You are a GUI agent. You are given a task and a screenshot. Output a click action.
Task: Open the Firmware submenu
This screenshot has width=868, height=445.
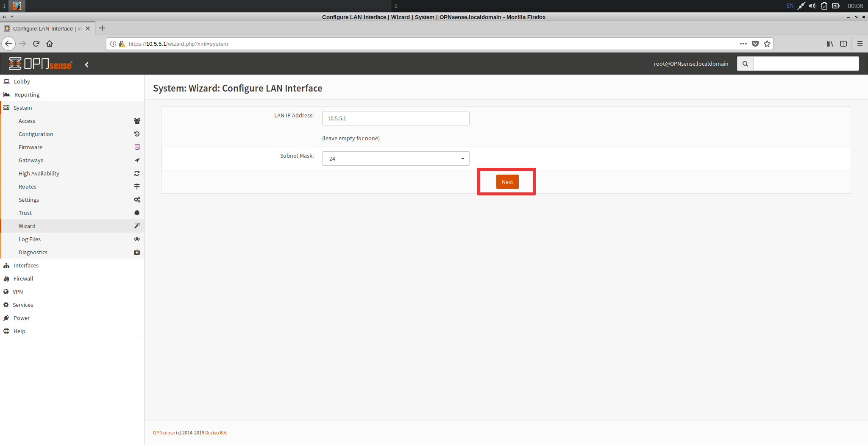tap(72, 147)
